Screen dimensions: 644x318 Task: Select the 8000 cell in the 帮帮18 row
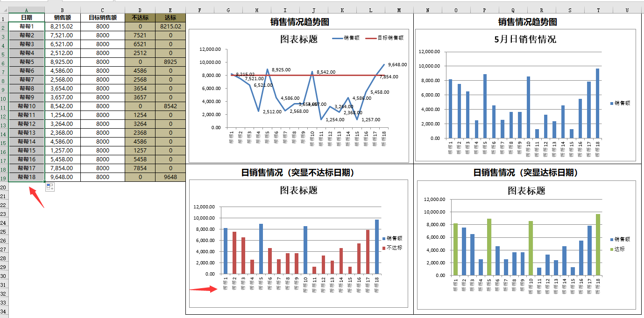click(103, 177)
